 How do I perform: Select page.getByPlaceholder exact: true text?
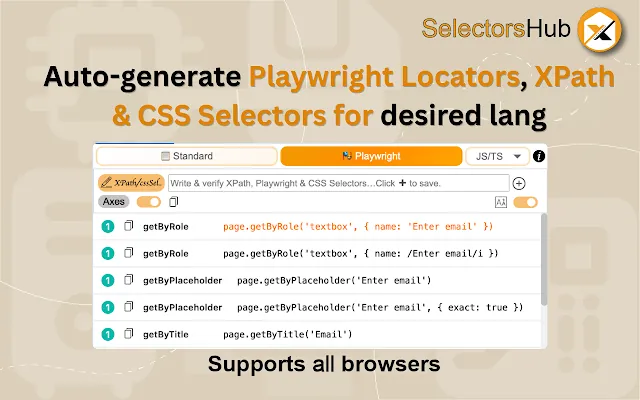click(x=380, y=307)
